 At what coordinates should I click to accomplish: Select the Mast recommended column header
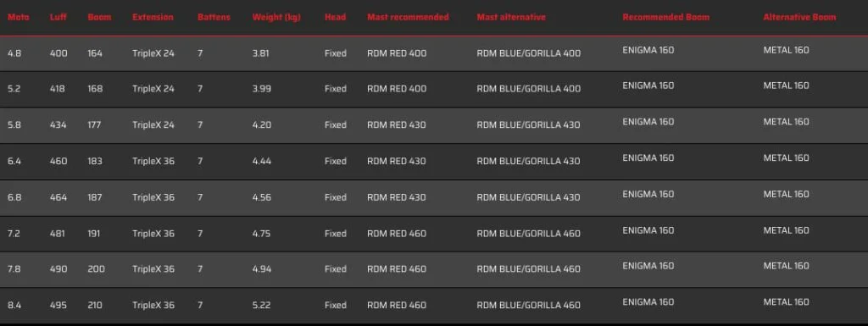[408, 17]
